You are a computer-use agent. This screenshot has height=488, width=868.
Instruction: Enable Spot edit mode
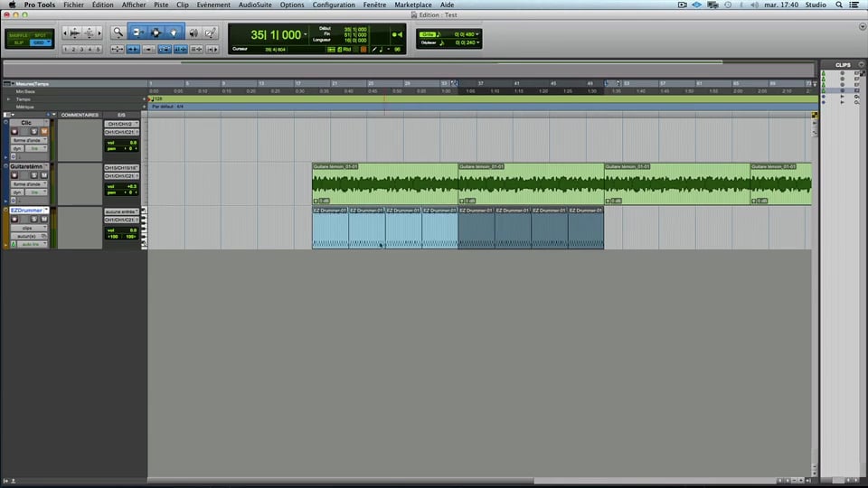(x=41, y=35)
